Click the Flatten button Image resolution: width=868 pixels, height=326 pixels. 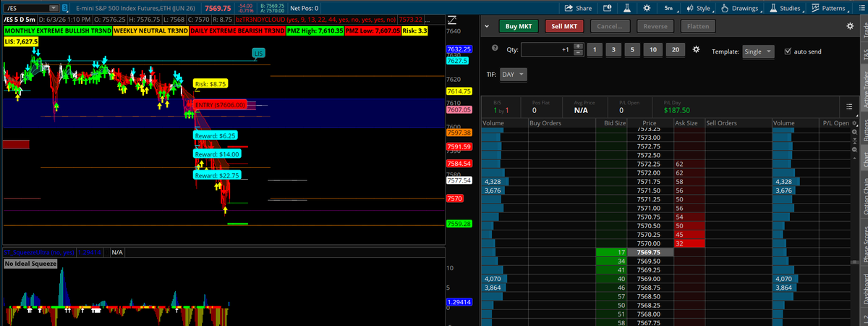tap(698, 26)
